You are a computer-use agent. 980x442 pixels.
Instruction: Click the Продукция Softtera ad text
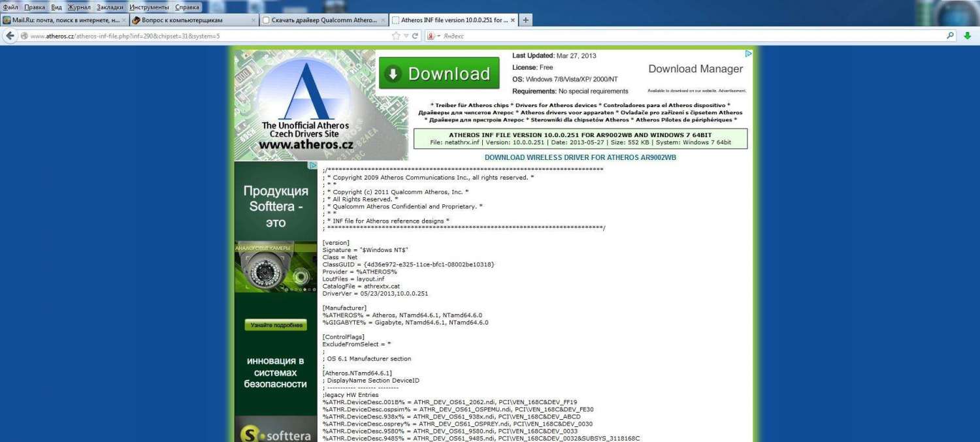pyautogui.click(x=276, y=206)
